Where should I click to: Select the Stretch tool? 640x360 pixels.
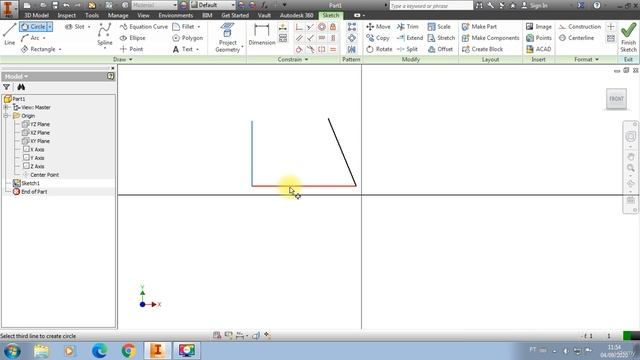pyautogui.click(x=441, y=38)
